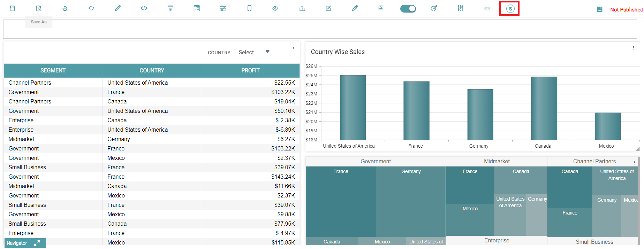This screenshot has height=249, width=644.
Task: Open the Country Wise Sales options menu
Action: point(633,48)
